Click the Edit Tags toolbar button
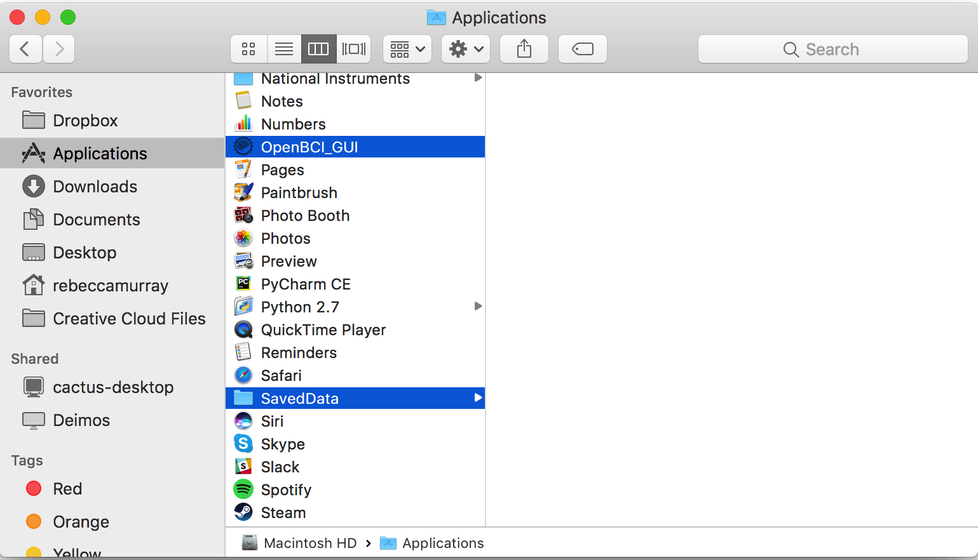 point(583,49)
